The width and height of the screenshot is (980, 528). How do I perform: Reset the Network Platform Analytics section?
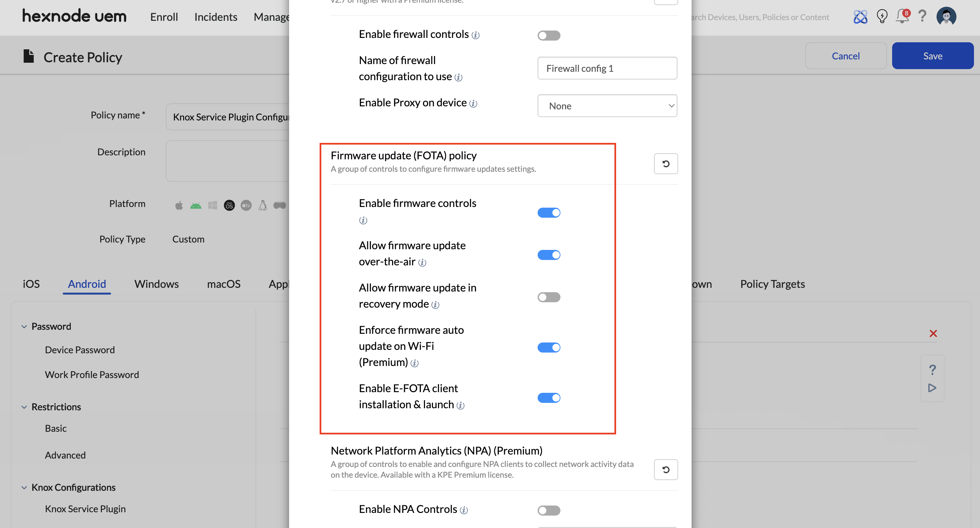click(666, 470)
